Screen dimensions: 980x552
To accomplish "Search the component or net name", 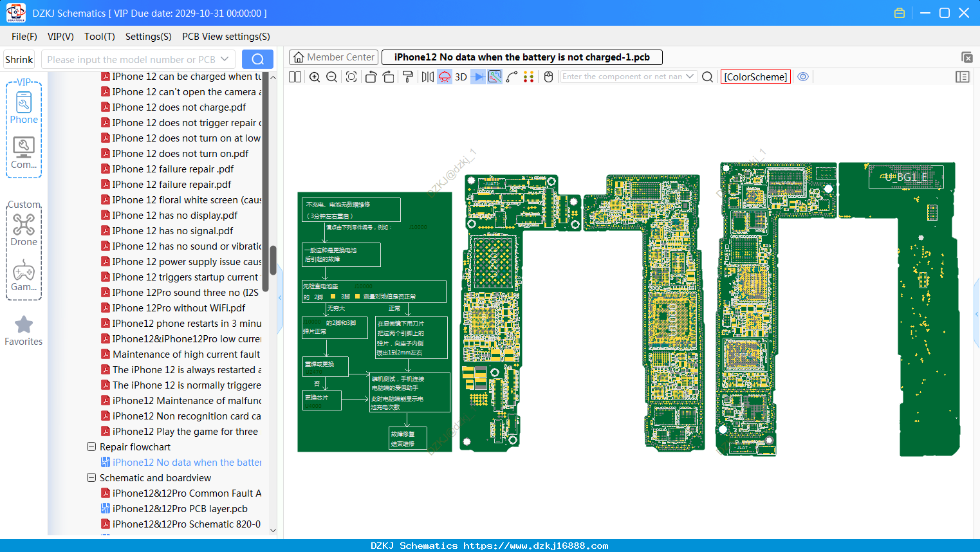I will coord(707,77).
